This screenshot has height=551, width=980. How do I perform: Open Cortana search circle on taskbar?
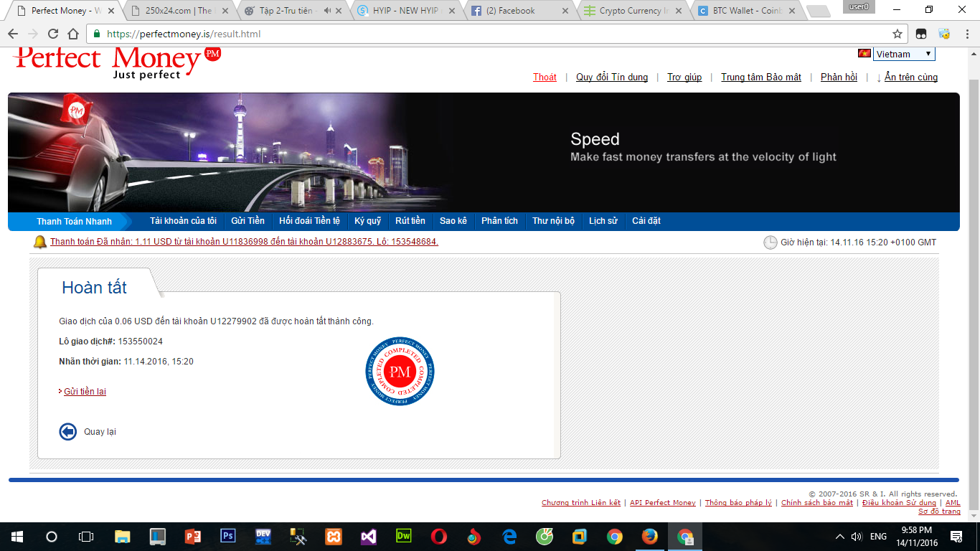coord(51,536)
